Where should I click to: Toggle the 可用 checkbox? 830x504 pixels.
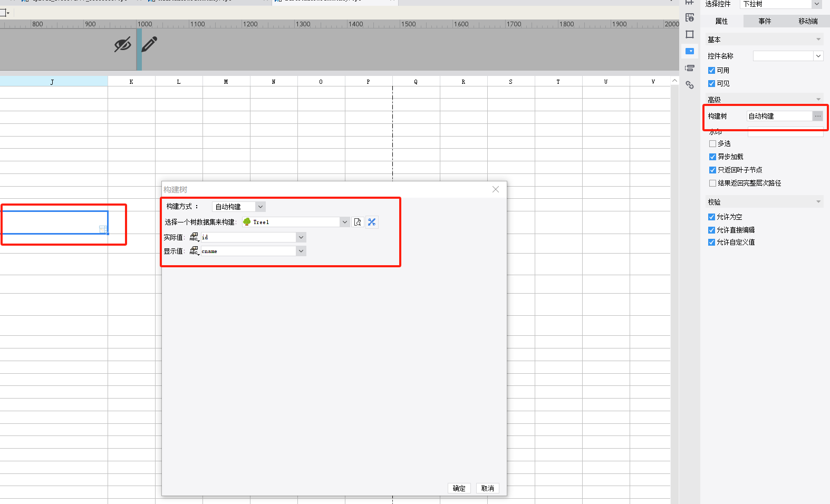pos(711,70)
